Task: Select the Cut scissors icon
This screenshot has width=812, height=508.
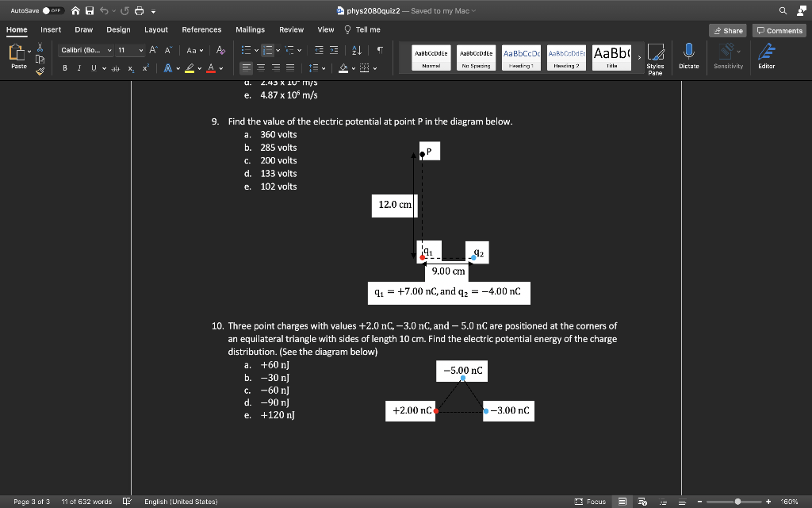Action: coord(40,48)
